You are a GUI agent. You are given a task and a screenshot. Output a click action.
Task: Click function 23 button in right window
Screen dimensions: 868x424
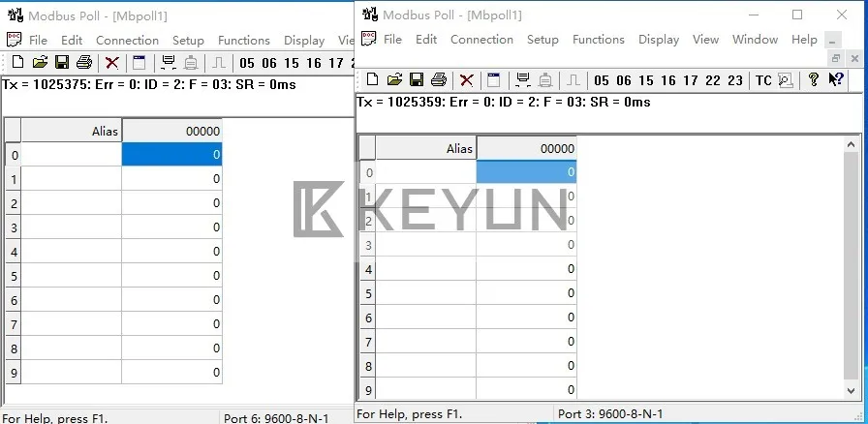coord(735,80)
